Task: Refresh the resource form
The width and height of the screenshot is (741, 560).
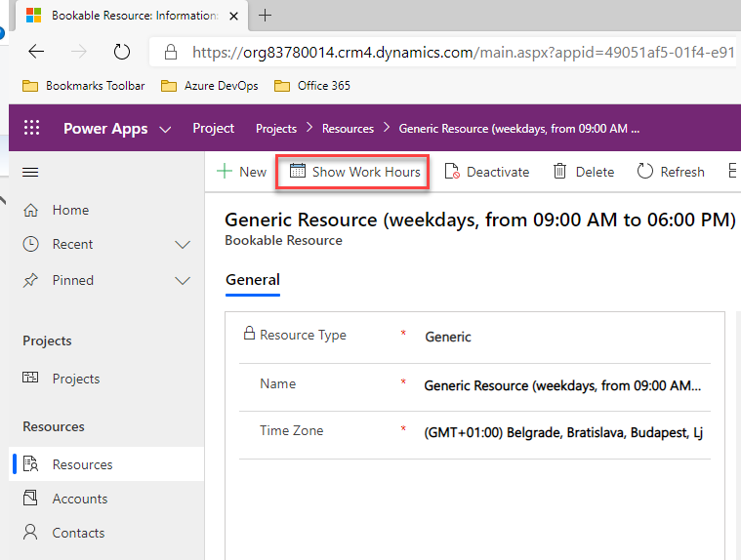Action: pyautogui.click(x=670, y=172)
